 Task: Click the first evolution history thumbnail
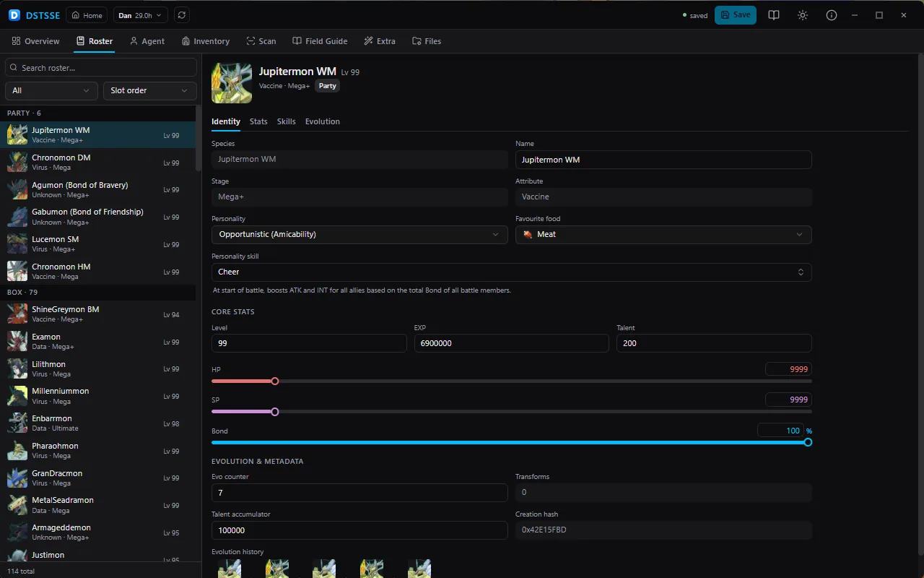tap(230, 569)
